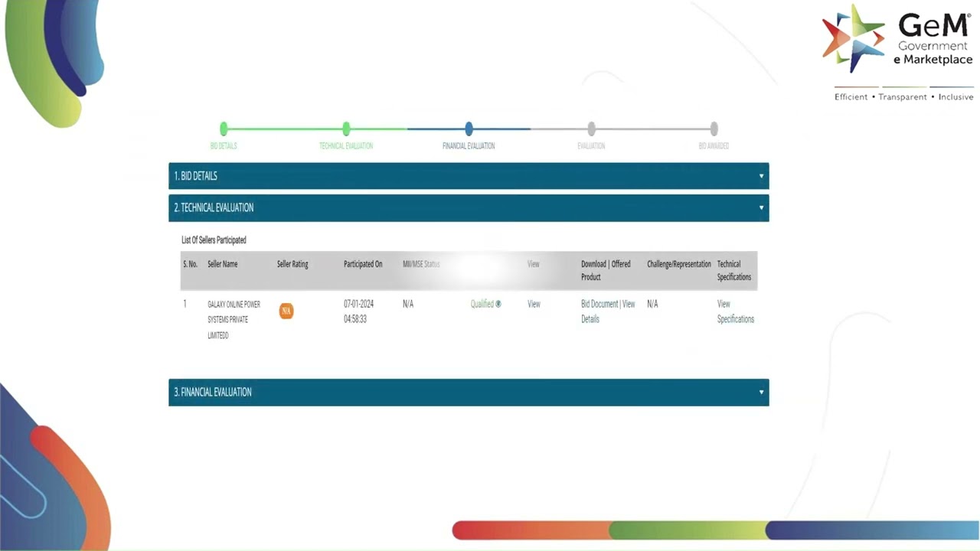Click the Seller Name column header

(223, 264)
